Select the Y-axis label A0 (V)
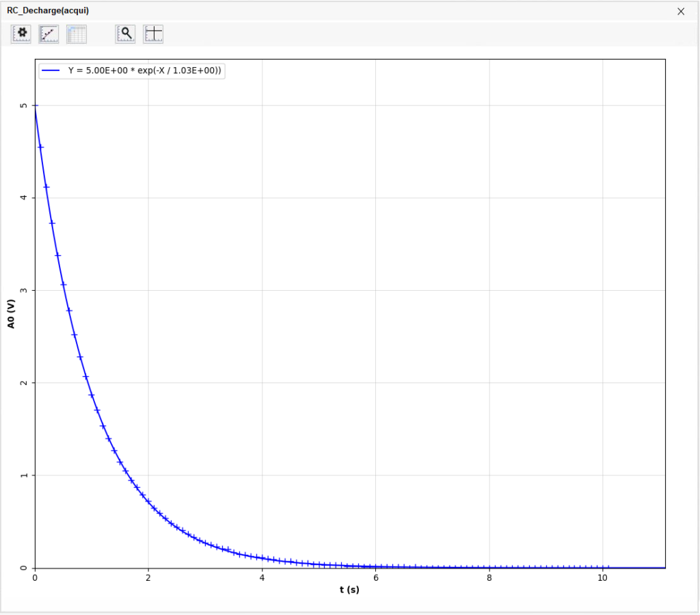Viewport: 700px width, 615px height. pyautogui.click(x=12, y=313)
